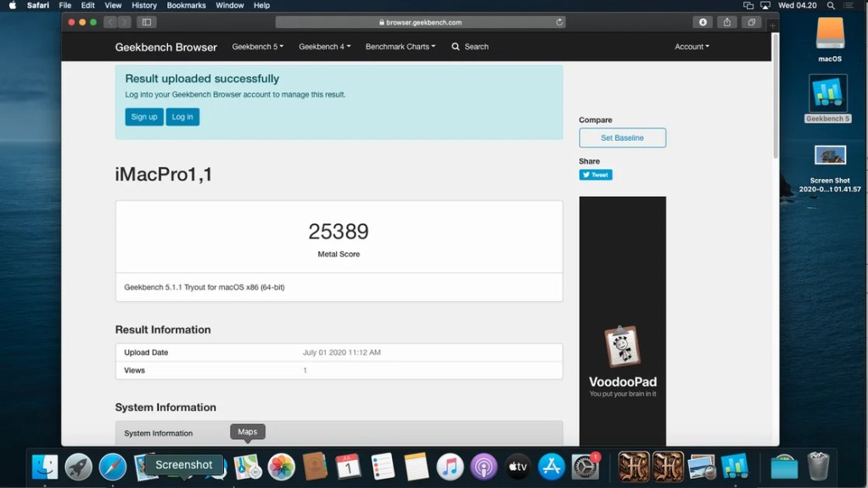Open the Bookmarks menu
Image resolution: width=868 pixels, height=488 pixels.
(186, 6)
